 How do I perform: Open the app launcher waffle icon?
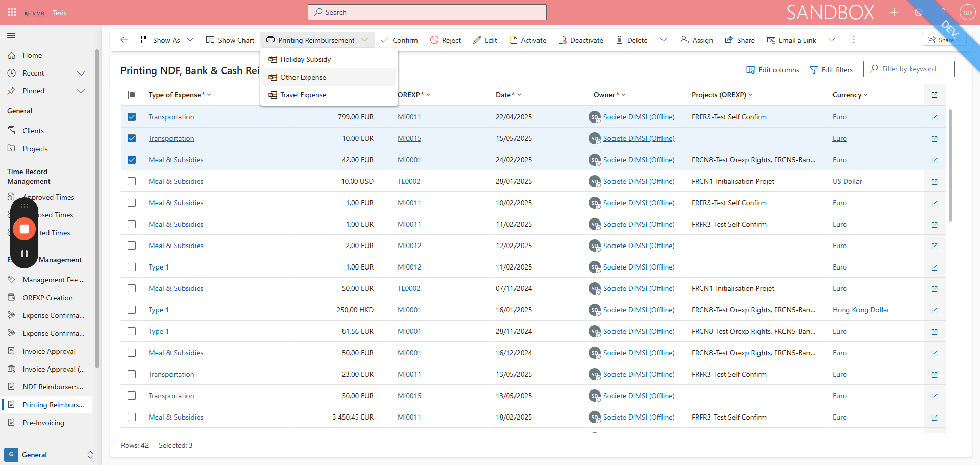point(12,12)
